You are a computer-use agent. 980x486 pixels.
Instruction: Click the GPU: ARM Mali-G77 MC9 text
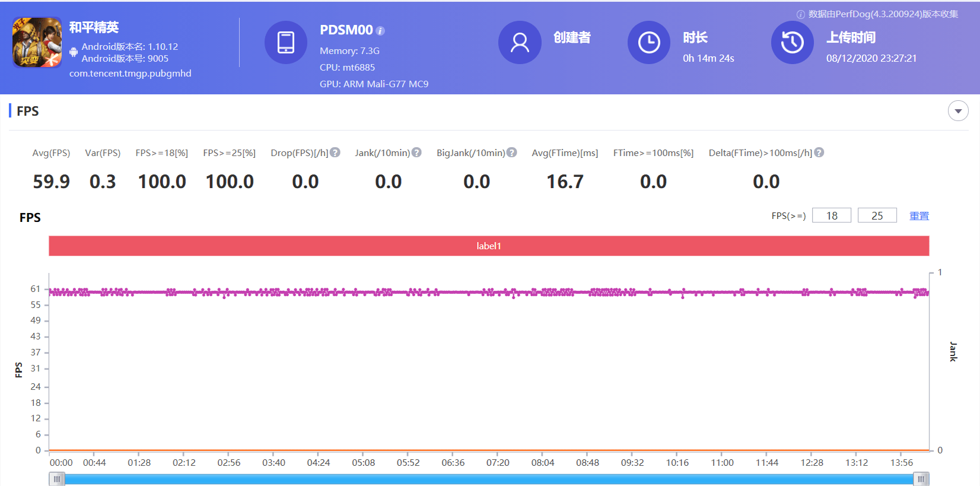click(x=374, y=84)
